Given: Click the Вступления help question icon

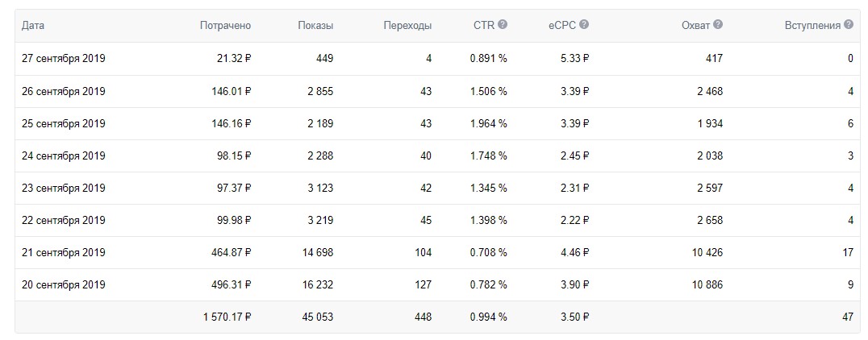Looking at the screenshot, I should 848,25.
